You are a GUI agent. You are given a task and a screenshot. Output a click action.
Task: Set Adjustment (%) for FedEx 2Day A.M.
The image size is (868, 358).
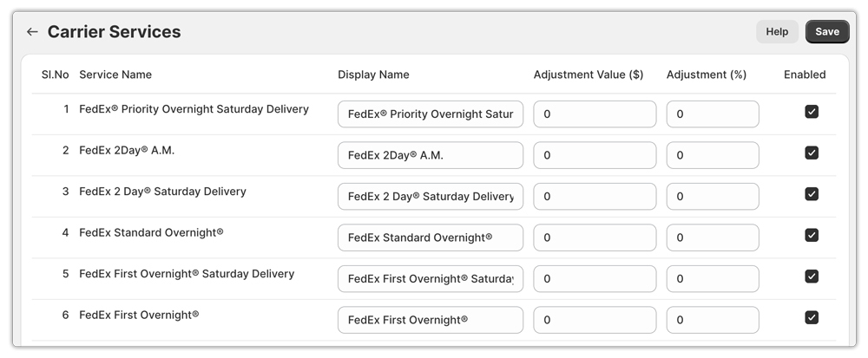pyautogui.click(x=713, y=155)
